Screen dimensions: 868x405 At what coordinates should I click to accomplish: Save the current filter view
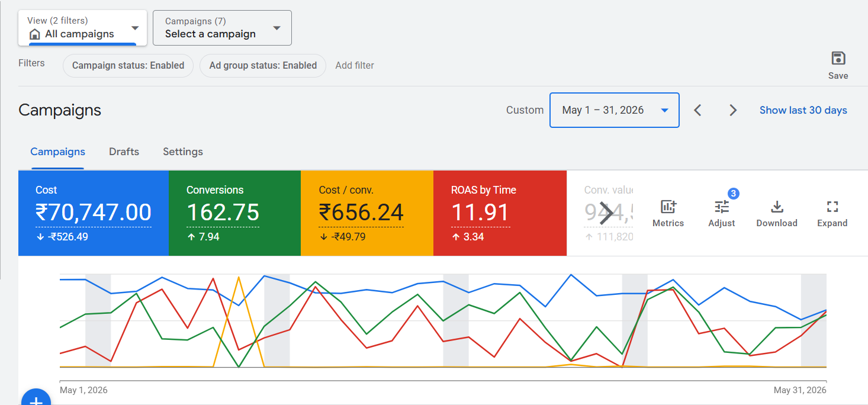(x=838, y=65)
